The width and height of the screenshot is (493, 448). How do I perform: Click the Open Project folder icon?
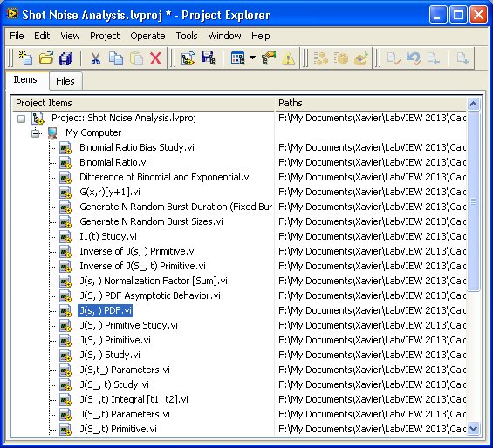coord(46,58)
